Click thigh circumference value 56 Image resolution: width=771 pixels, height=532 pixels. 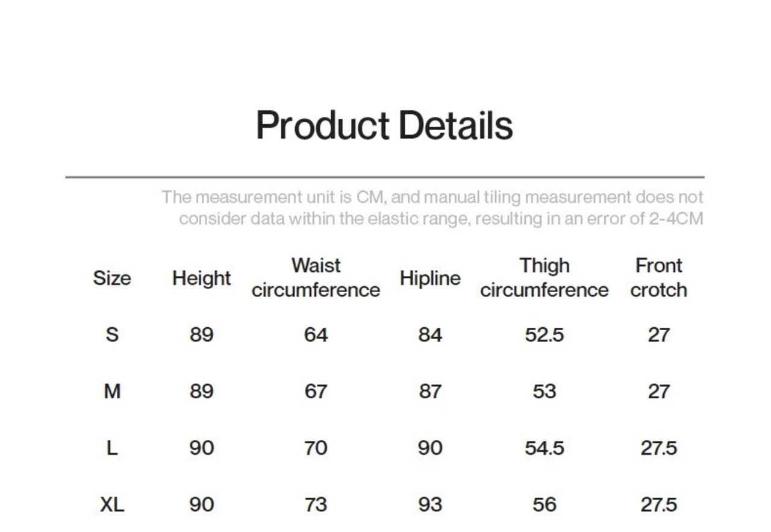point(544,505)
